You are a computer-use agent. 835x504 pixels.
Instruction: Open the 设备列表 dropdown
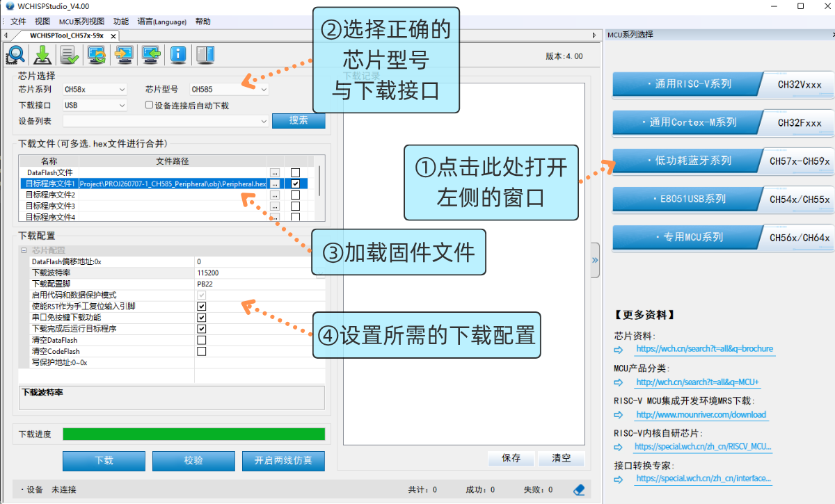coord(166,121)
